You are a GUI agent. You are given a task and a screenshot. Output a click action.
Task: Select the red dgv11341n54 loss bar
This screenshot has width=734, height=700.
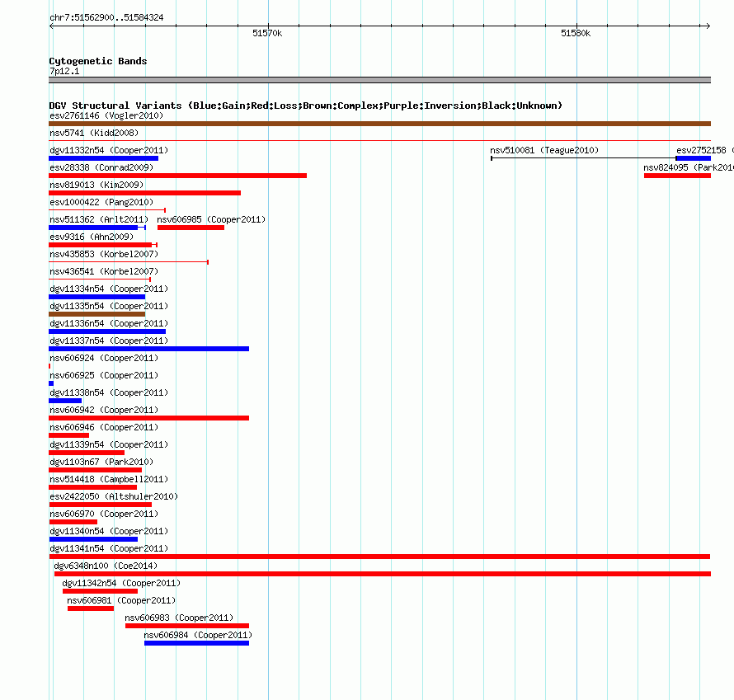(x=379, y=557)
